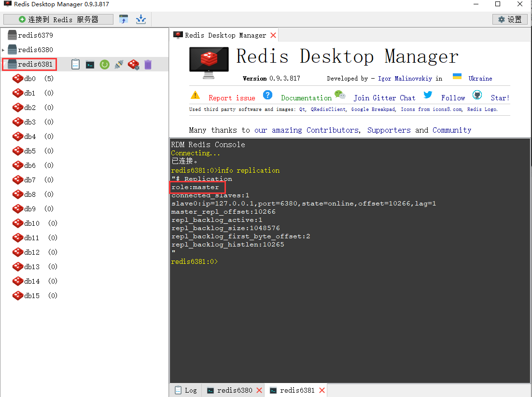Click the db11 red cube icon
532x397 pixels.
point(18,238)
